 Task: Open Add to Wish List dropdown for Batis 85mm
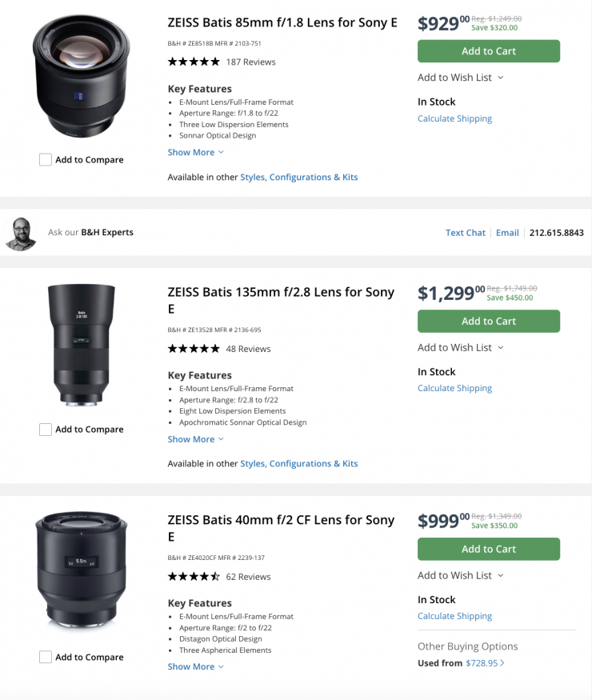[x=461, y=78]
